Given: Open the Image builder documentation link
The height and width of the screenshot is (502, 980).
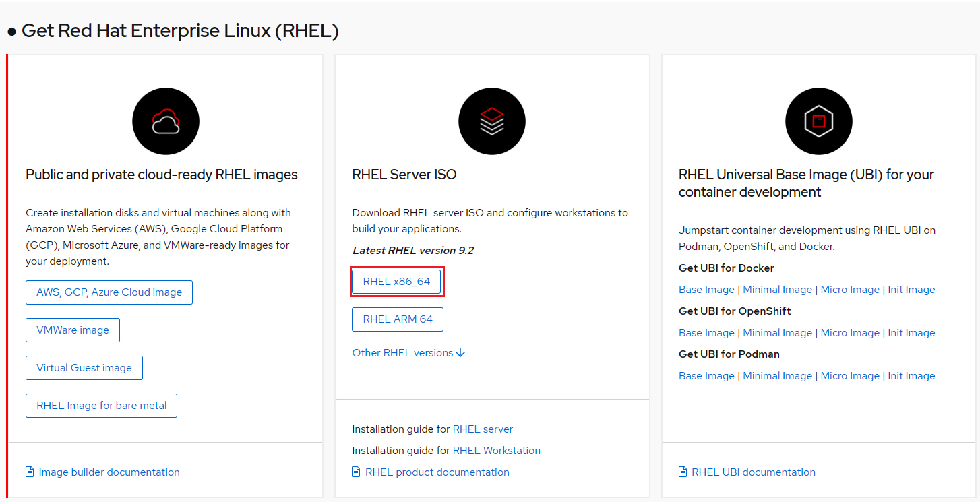Looking at the screenshot, I should tap(109, 472).
